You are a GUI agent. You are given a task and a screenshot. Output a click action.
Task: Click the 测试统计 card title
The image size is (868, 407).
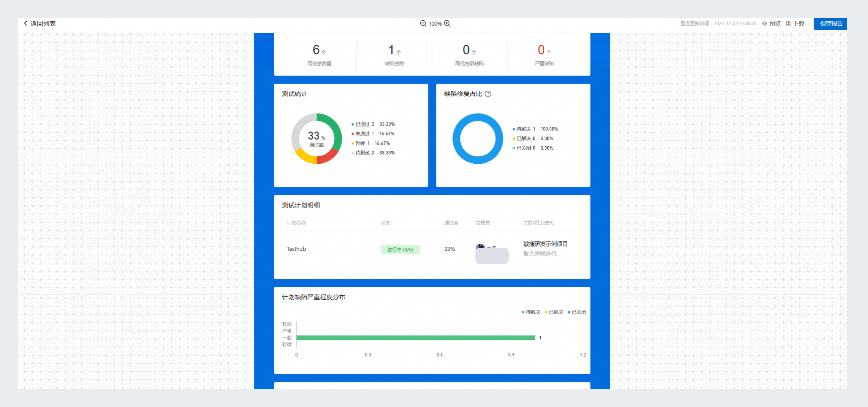[x=294, y=94]
